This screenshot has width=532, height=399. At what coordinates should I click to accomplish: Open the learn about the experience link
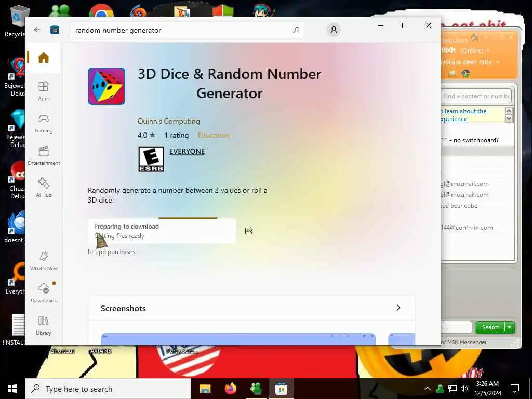464,115
